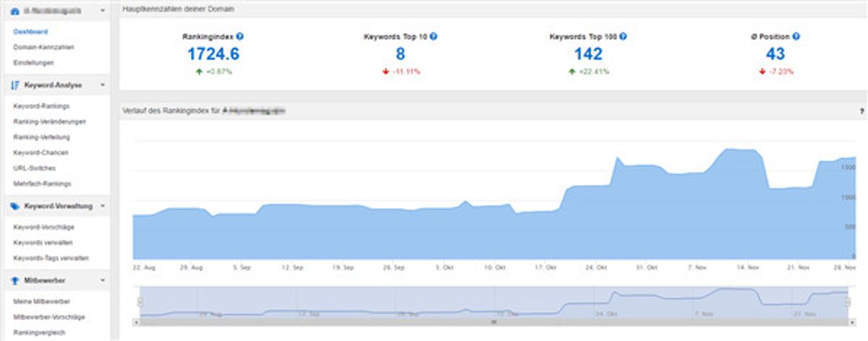The height and width of the screenshot is (341, 868).
Task: Open URL-Switches
Action: (x=34, y=168)
